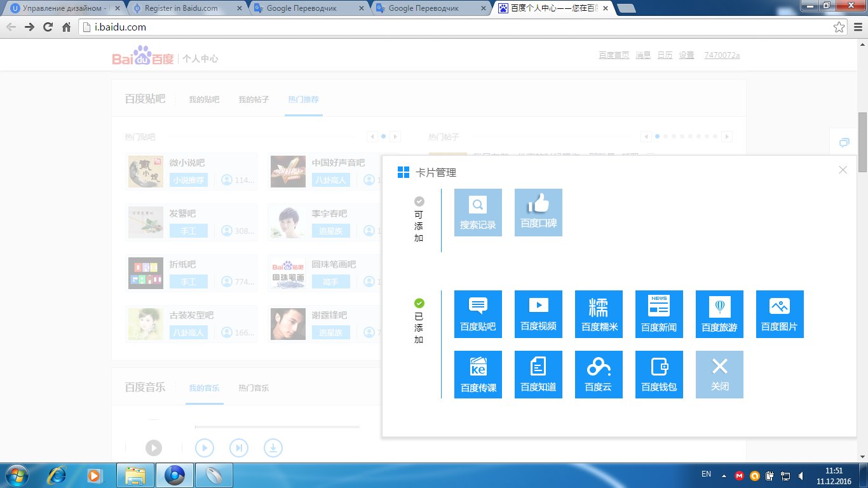The image size is (868, 488).
Task: Open the 热门音乐 tab
Action: pyautogui.click(x=254, y=388)
